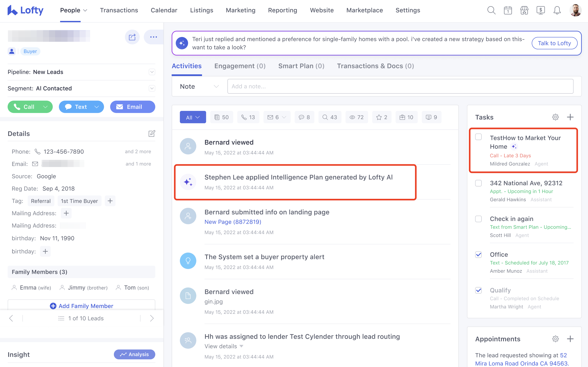This screenshot has width=588, height=367.
Task: Switch to the Engagement tab
Action: pyautogui.click(x=240, y=66)
